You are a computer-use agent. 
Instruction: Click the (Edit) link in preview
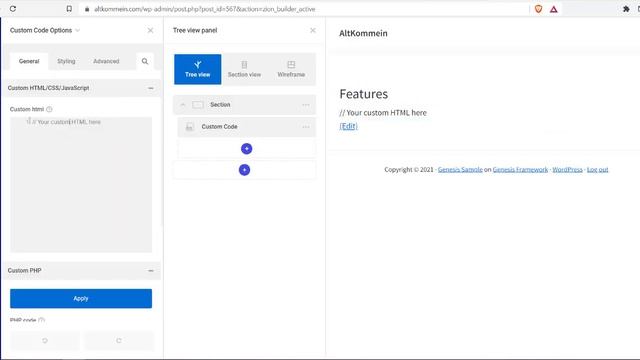tap(349, 126)
